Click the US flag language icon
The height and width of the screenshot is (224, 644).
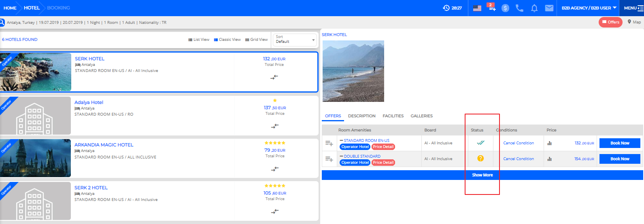pyautogui.click(x=477, y=8)
